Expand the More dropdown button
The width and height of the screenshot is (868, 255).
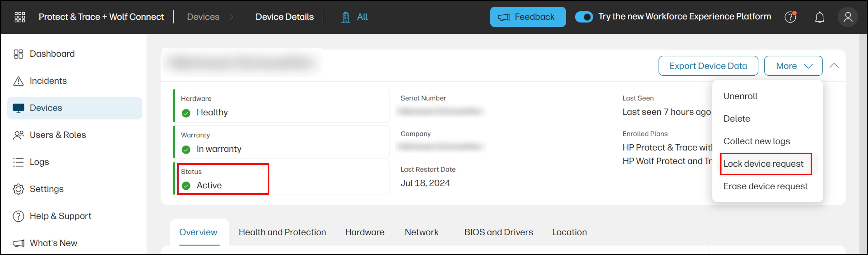(x=793, y=66)
